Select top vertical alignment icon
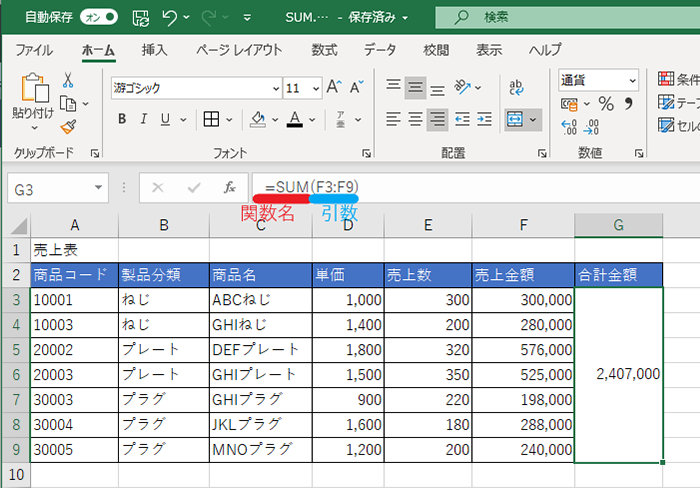Viewport: 700px width, 488px height. pyautogui.click(x=393, y=84)
